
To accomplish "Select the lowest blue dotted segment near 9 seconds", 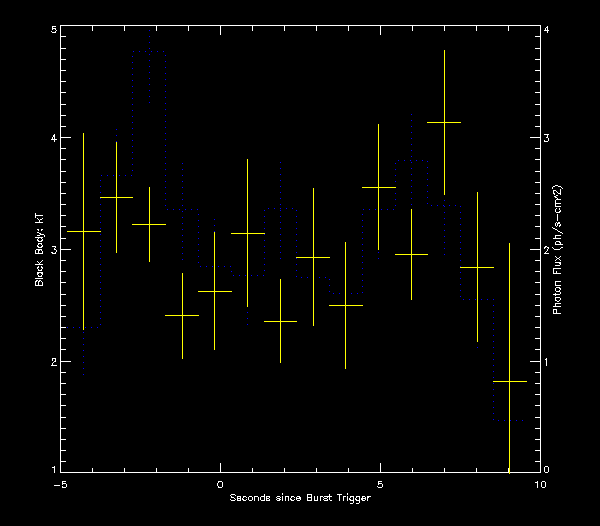I will coord(509,420).
